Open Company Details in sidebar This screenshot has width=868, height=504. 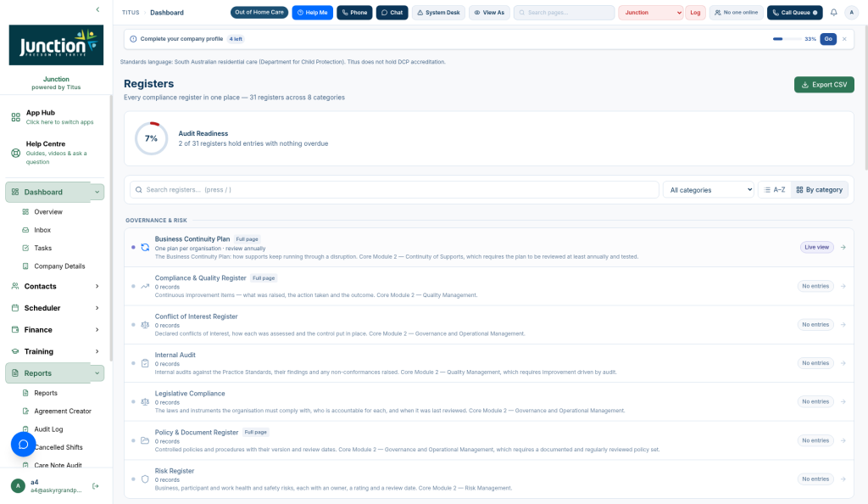click(59, 266)
